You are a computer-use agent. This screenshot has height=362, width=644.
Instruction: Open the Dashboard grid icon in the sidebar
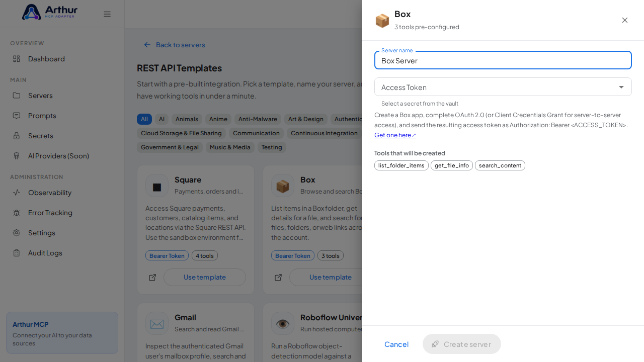pyautogui.click(x=17, y=59)
